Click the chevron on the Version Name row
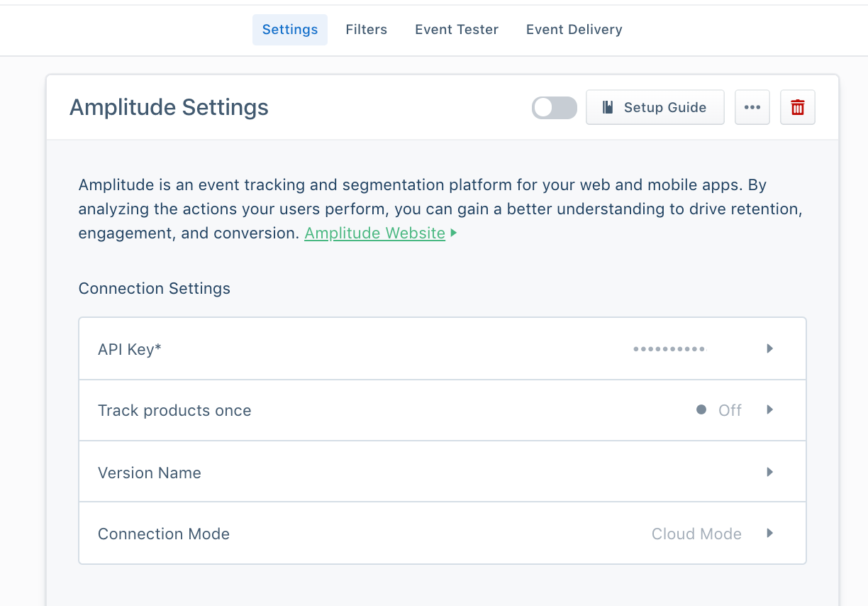Viewport: 868px width, 606px height. [x=769, y=471]
